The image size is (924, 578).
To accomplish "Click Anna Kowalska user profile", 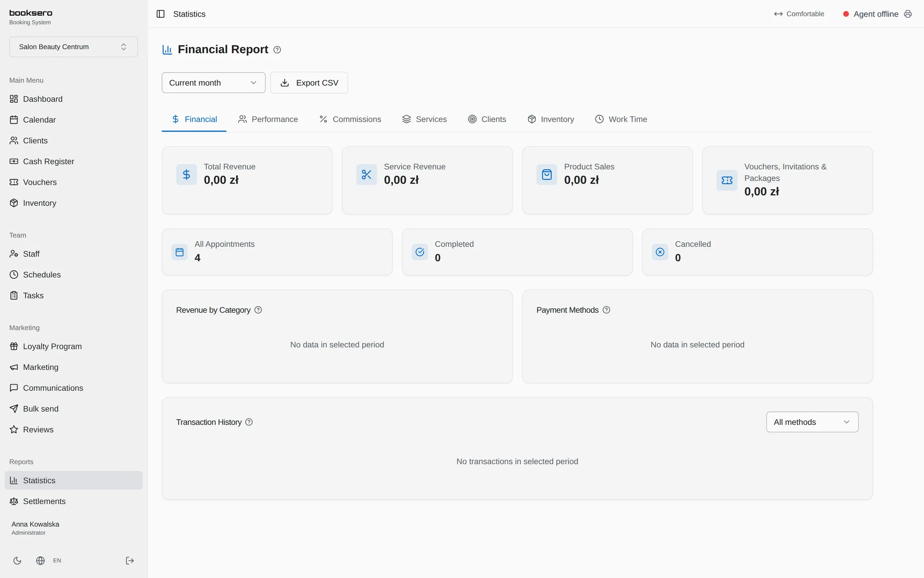I will tap(36, 528).
